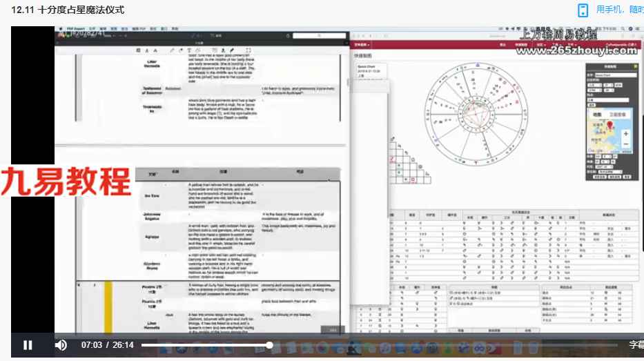Screen dimensions: 644x361
Task: Click the Spotlight magnifier in the menu bar
Action: [x=623, y=29]
